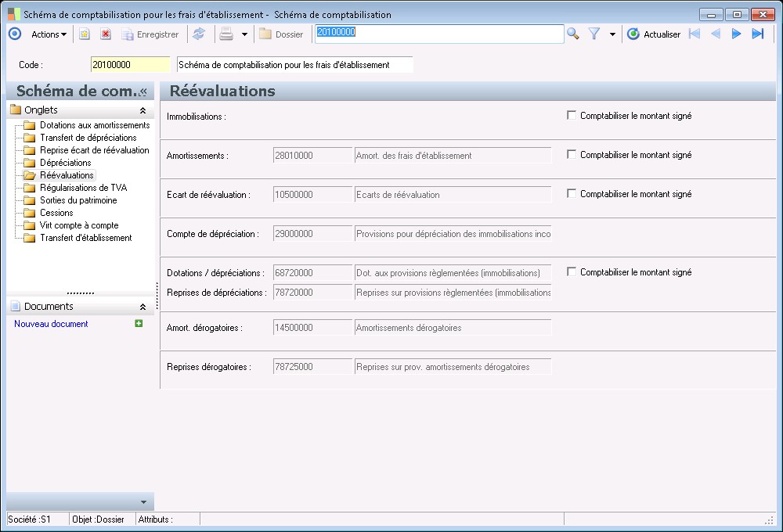Click the application icon in title bar

(14, 14)
